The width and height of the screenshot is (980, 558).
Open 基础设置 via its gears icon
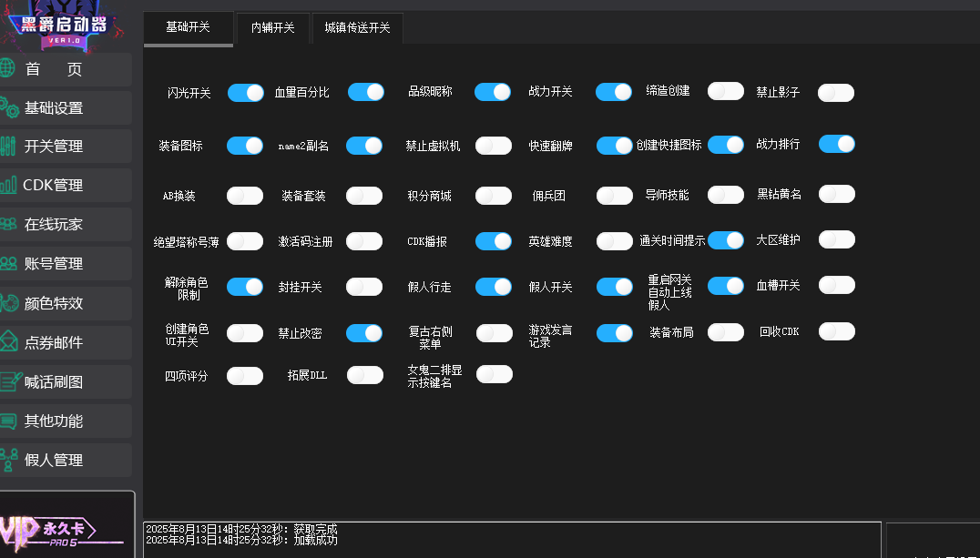pos(8,107)
